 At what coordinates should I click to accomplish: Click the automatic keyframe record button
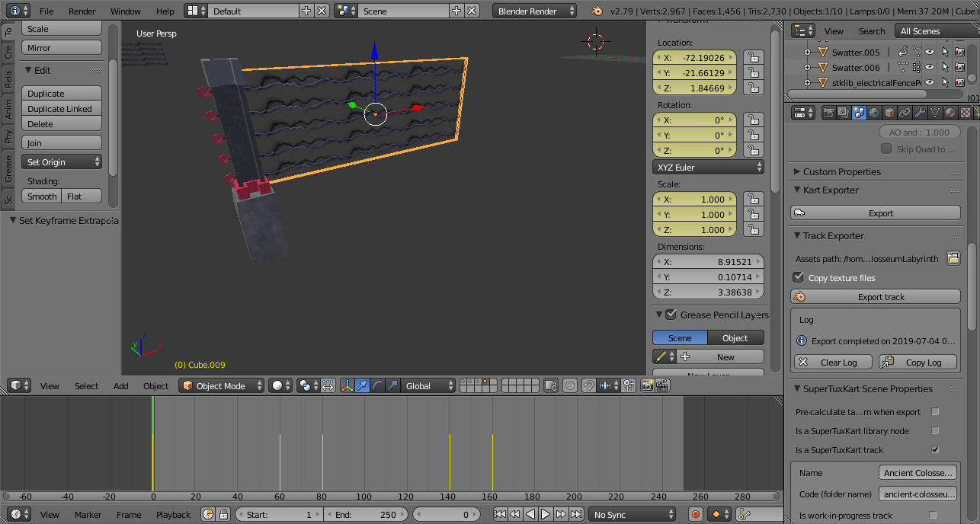695,515
